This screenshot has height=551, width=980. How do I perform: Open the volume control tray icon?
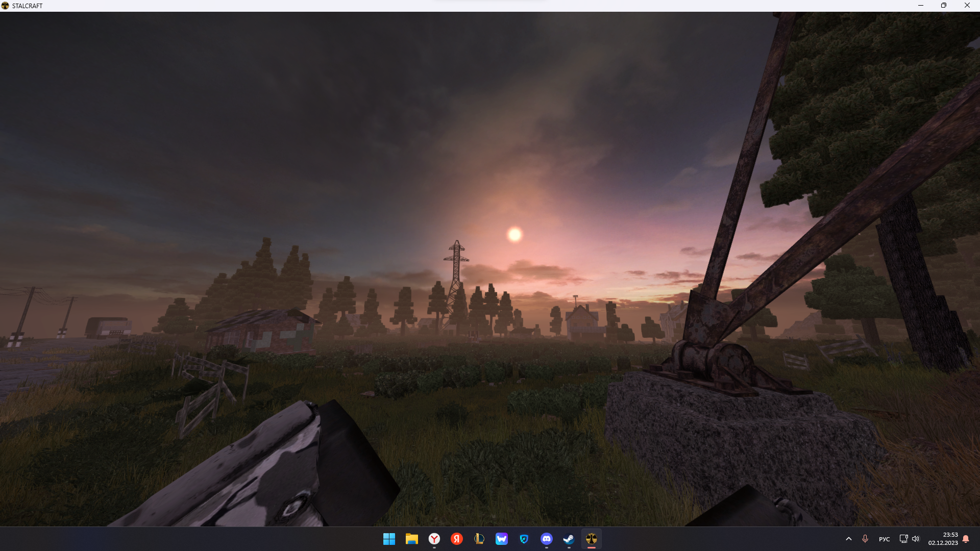coord(916,539)
